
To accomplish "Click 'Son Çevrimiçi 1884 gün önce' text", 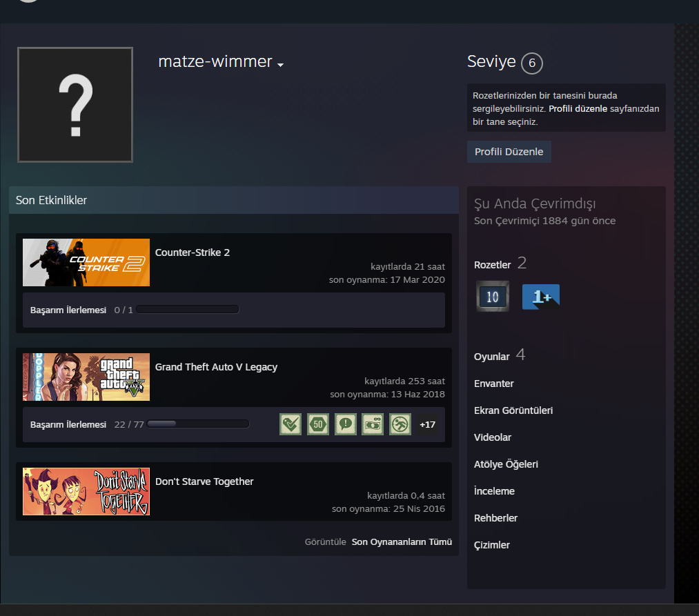I will (544, 221).
